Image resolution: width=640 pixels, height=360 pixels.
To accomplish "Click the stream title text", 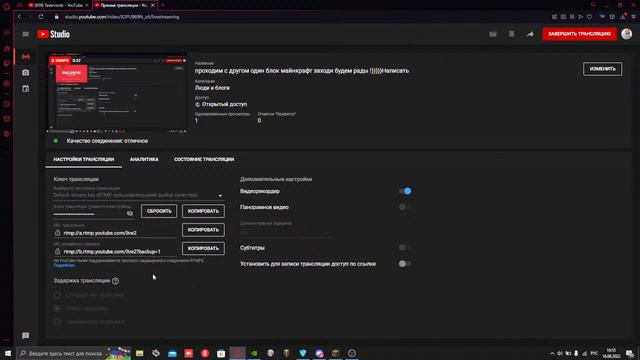I will pyautogui.click(x=302, y=71).
